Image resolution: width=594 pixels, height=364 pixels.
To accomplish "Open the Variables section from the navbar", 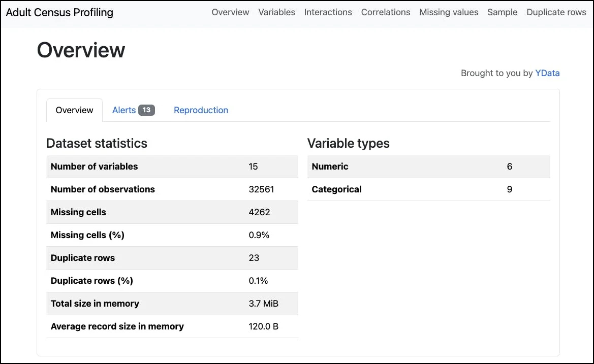I will tap(276, 12).
